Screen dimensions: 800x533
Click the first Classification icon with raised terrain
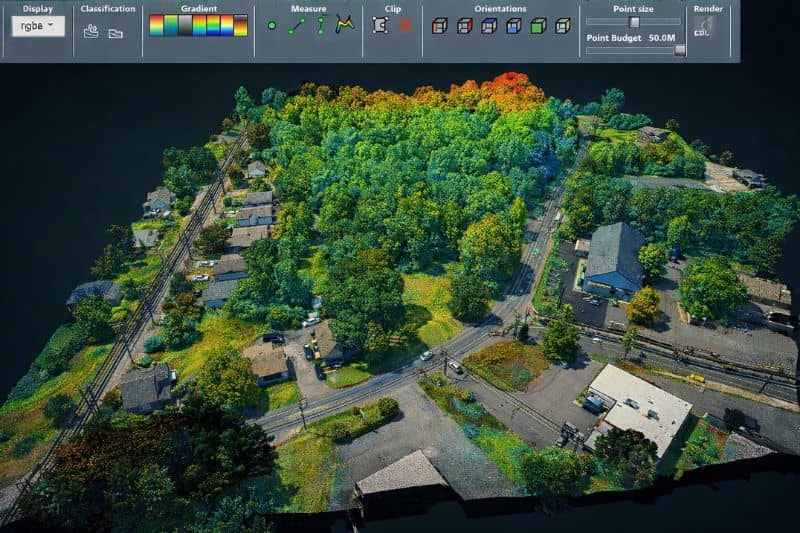pyautogui.click(x=91, y=32)
